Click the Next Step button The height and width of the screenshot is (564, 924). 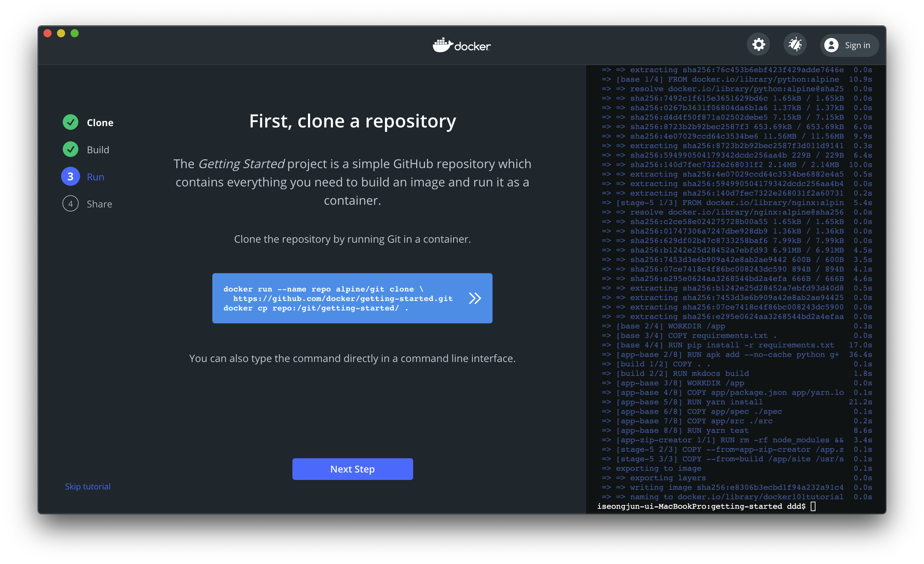pos(352,469)
